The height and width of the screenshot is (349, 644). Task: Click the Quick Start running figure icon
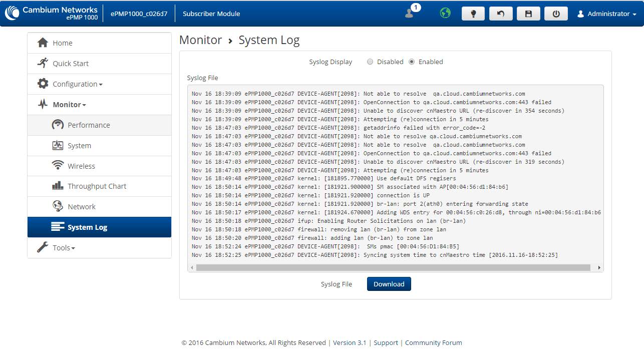43,63
